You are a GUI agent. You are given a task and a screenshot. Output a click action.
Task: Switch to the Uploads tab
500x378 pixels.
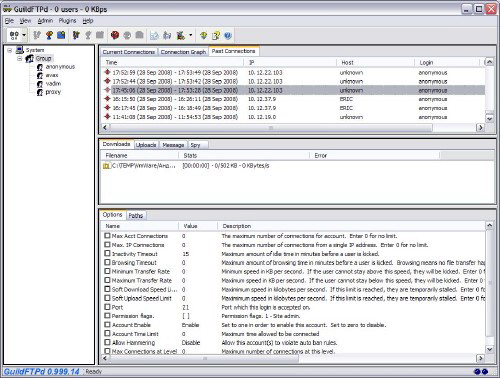pos(146,145)
